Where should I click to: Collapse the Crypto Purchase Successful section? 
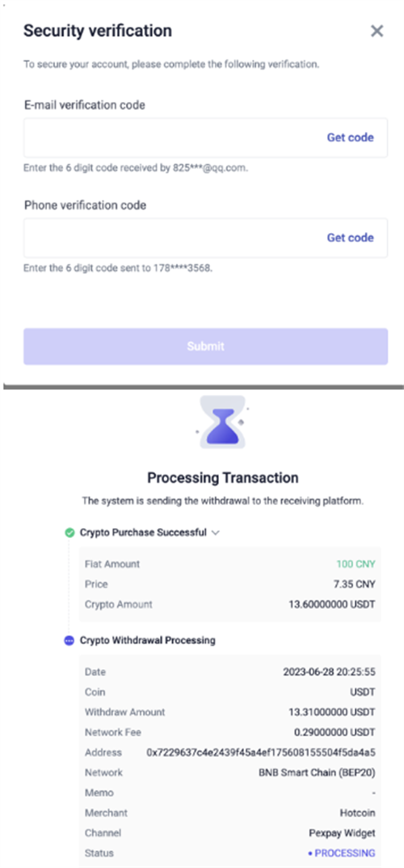[216, 532]
